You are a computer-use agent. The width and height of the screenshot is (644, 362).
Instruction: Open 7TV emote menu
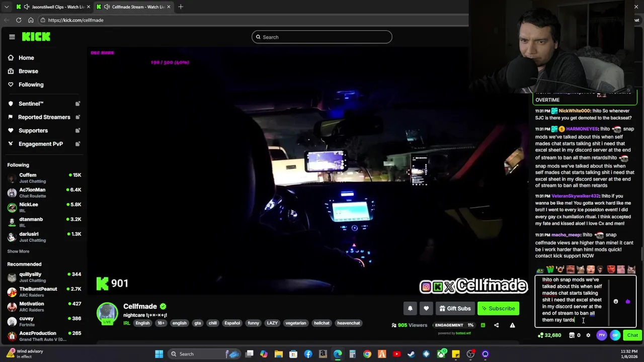602,335
